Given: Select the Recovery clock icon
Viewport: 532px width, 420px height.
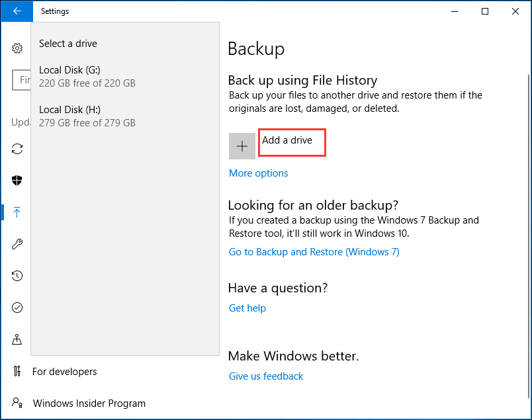Looking at the screenshot, I should click(x=17, y=276).
